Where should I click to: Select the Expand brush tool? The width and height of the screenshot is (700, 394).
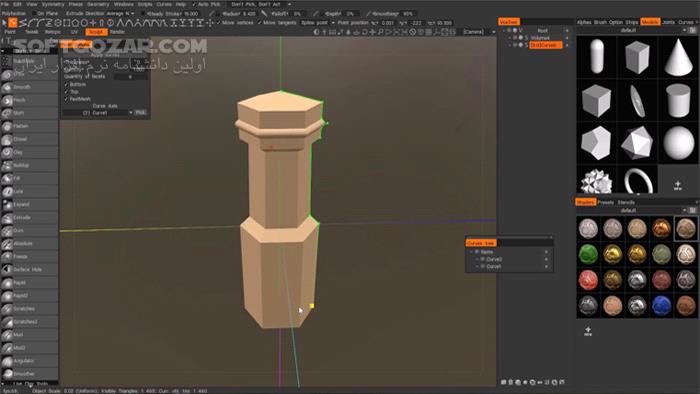(x=29, y=204)
